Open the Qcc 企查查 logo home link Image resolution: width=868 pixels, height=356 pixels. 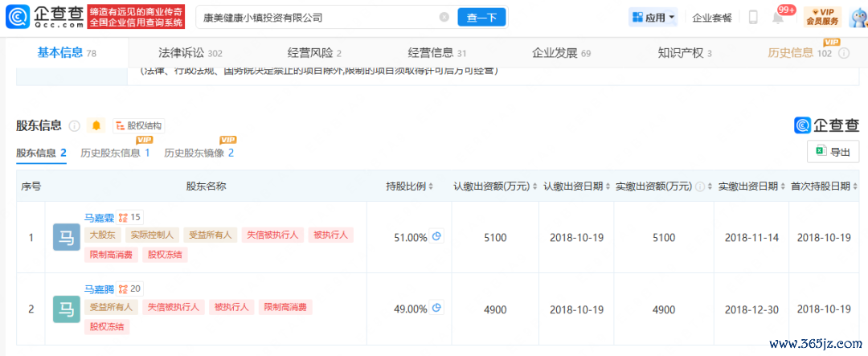point(45,17)
